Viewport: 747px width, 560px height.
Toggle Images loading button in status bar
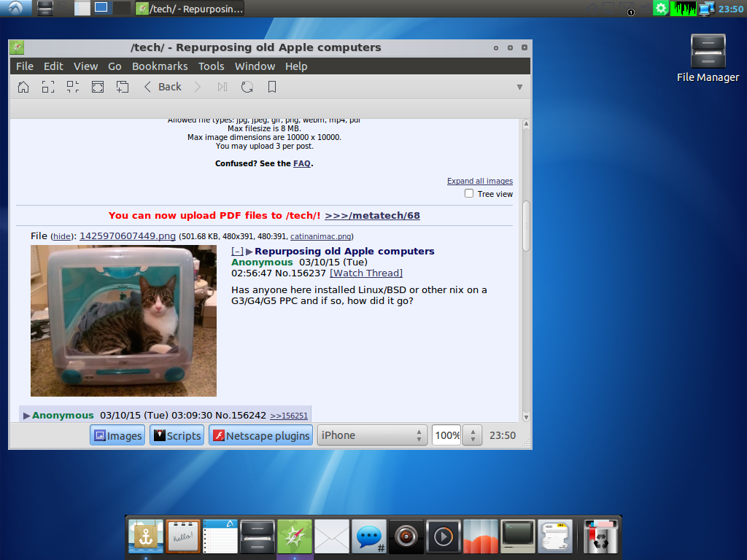point(117,435)
